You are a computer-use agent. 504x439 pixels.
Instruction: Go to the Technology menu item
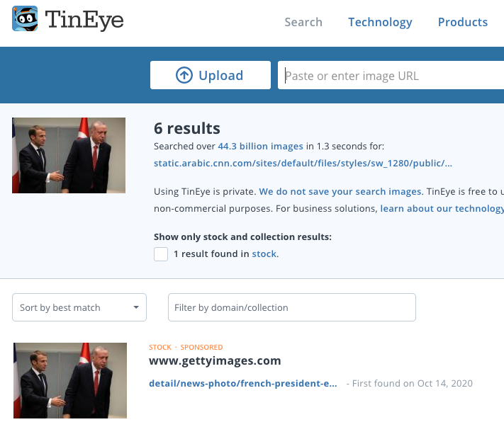pos(380,22)
